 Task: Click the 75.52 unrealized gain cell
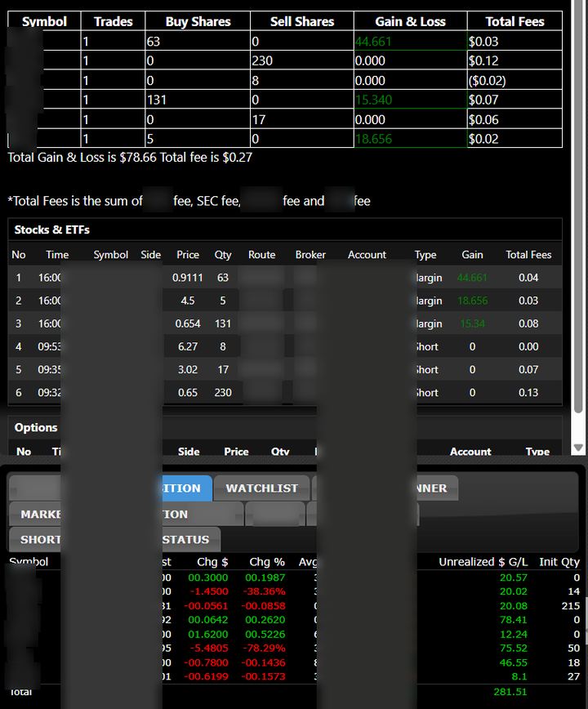click(x=514, y=648)
